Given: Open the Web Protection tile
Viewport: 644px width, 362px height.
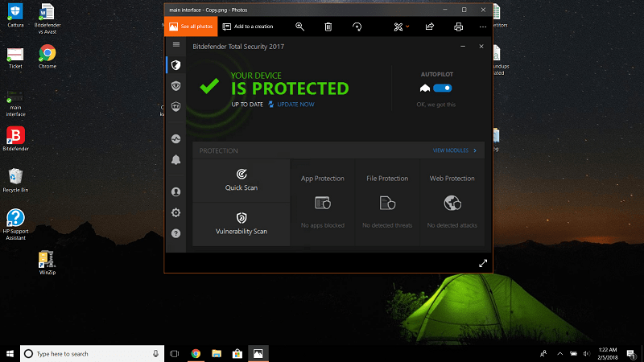Looking at the screenshot, I should (452, 203).
